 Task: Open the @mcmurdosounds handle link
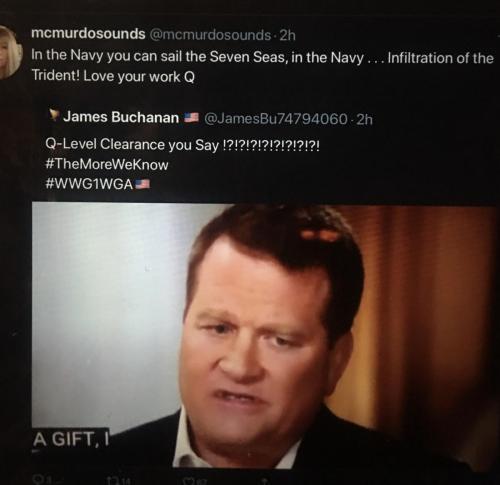coord(210,35)
